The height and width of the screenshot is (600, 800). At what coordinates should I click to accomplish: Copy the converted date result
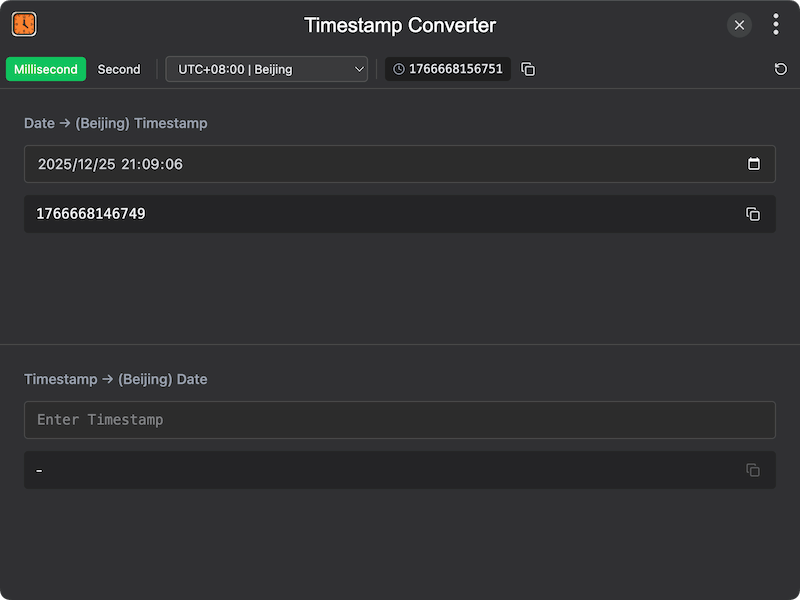pos(753,470)
